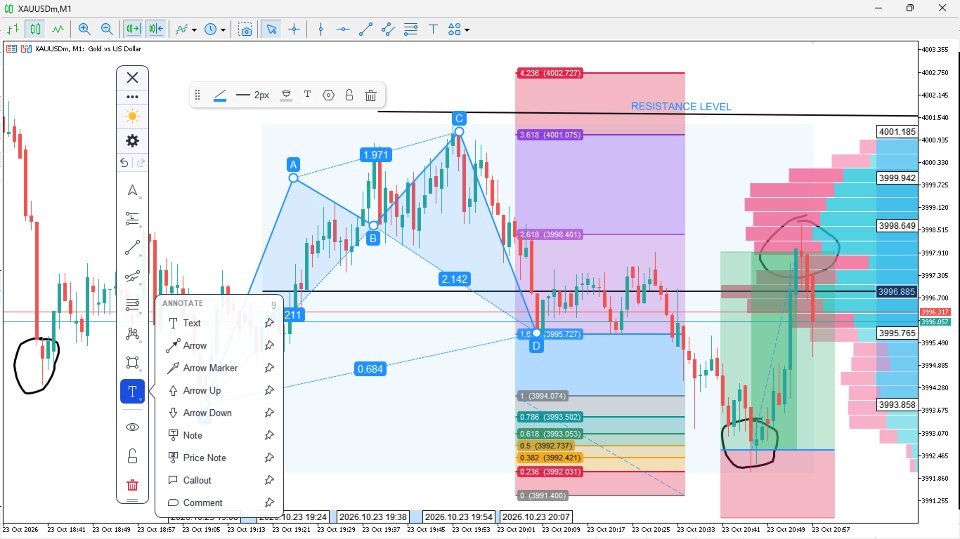Open the timeframe periods dropdown

(214, 29)
